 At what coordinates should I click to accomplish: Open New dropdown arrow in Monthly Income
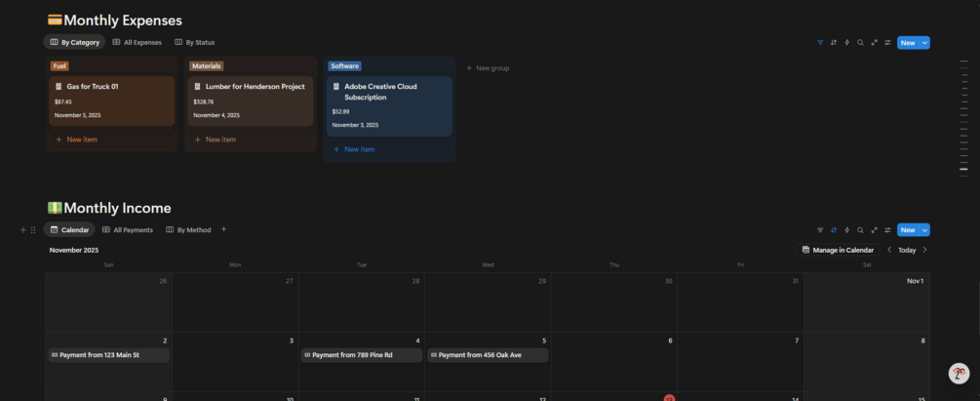click(x=925, y=230)
